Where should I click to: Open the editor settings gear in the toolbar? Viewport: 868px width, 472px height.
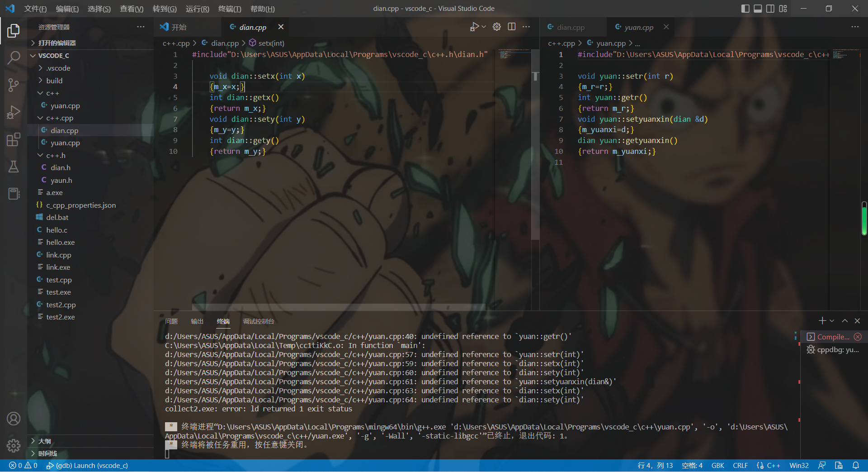[x=497, y=27]
